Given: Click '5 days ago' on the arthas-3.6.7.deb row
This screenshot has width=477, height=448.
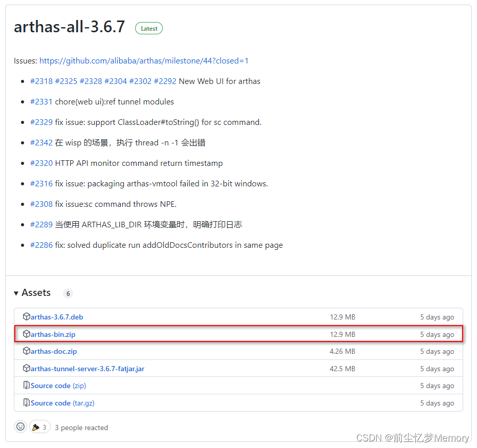Looking at the screenshot, I should point(437,317).
